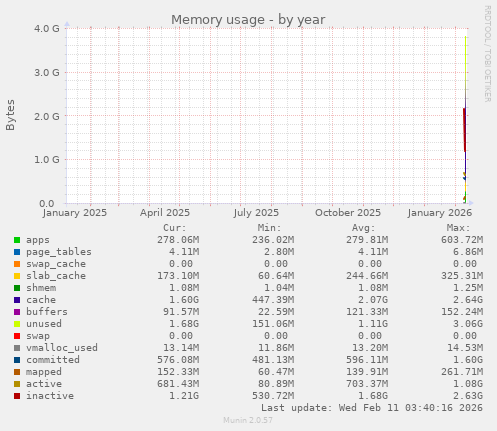This screenshot has width=497, height=431.
Task: Click the committed navy legend swatch
Action: tap(17, 360)
